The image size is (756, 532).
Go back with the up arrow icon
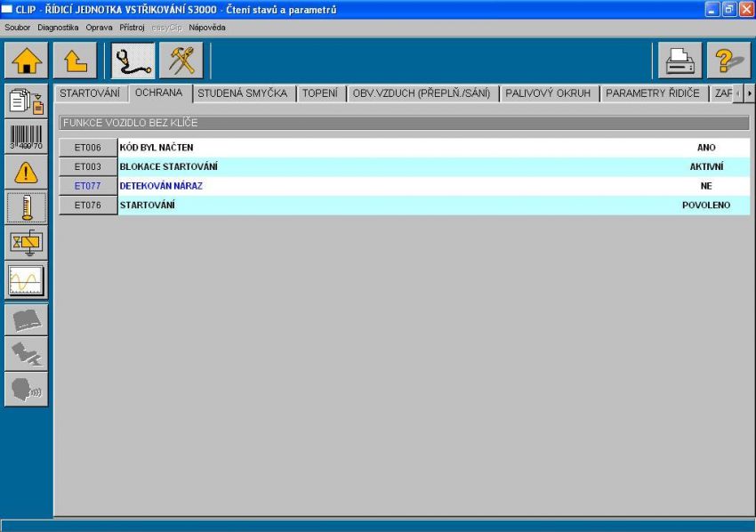click(x=75, y=61)
